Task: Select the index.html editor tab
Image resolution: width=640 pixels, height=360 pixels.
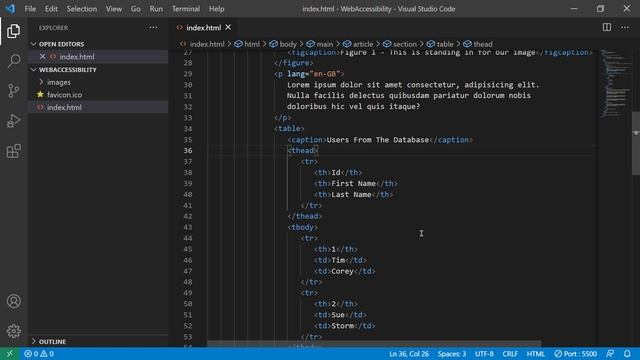Action: (204, 27)
